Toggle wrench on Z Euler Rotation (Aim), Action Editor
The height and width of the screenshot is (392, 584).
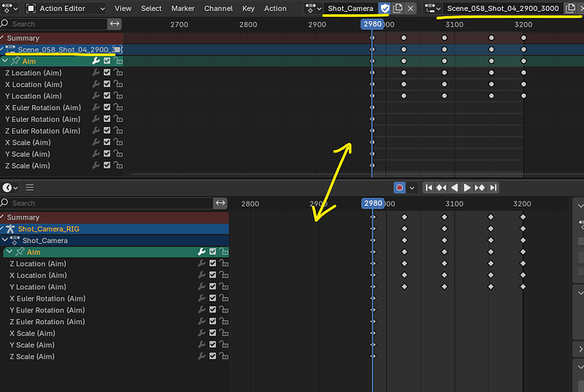point(96,130)
